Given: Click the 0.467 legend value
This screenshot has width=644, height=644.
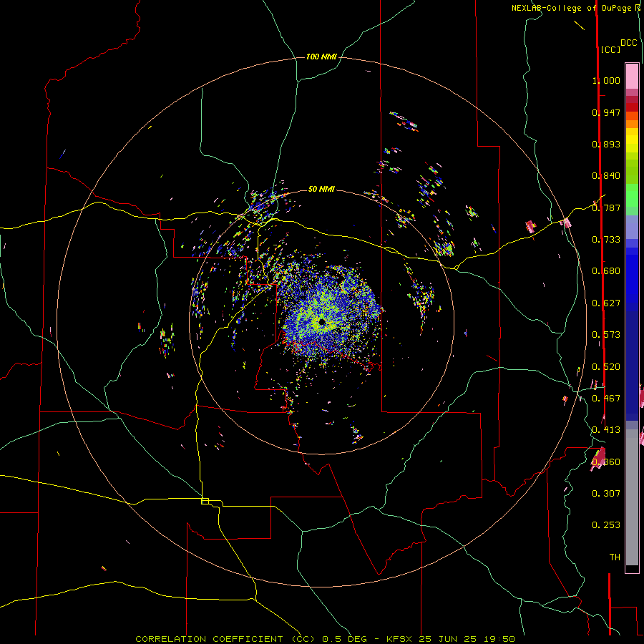Looking at the screenshot, I should [606, 399].
